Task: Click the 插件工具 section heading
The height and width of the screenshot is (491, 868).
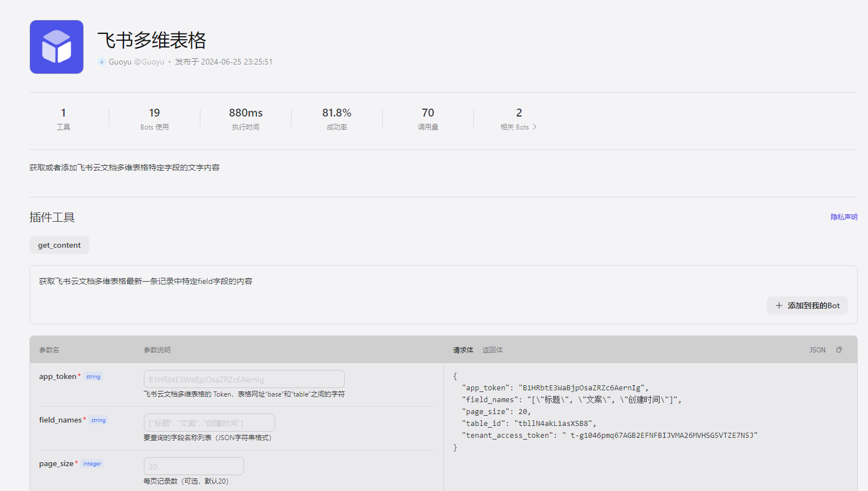Action: tap(52, 217)
